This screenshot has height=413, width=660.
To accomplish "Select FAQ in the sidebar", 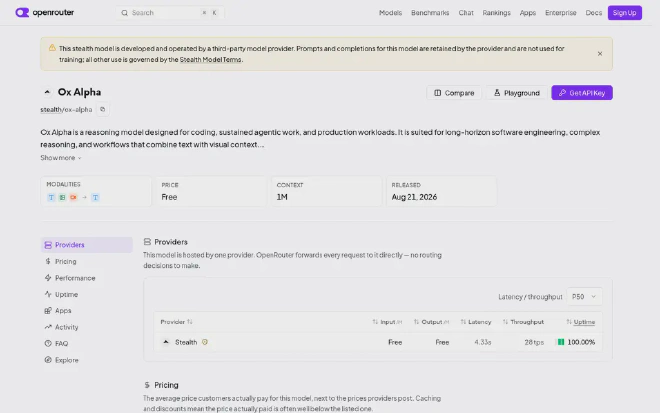I will tap(87, 344).
